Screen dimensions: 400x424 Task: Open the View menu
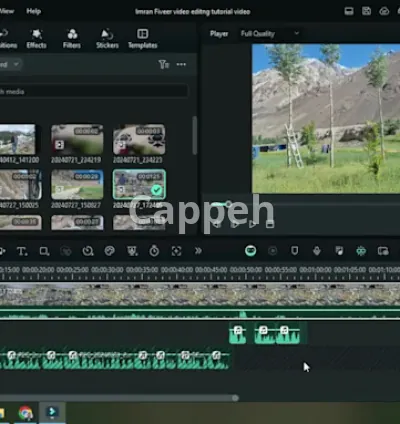click(7, 11)
